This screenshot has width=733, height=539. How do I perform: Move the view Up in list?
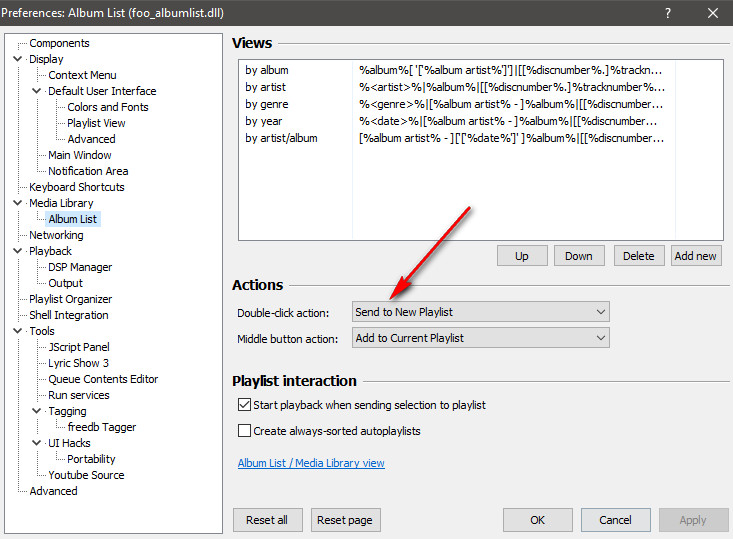(522, 256)
